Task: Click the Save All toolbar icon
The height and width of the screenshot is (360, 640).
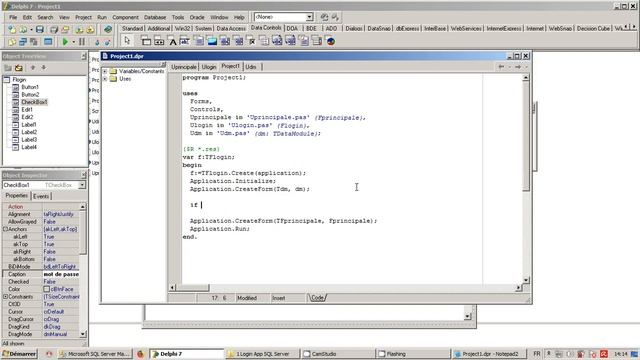Action: (53, 29)
